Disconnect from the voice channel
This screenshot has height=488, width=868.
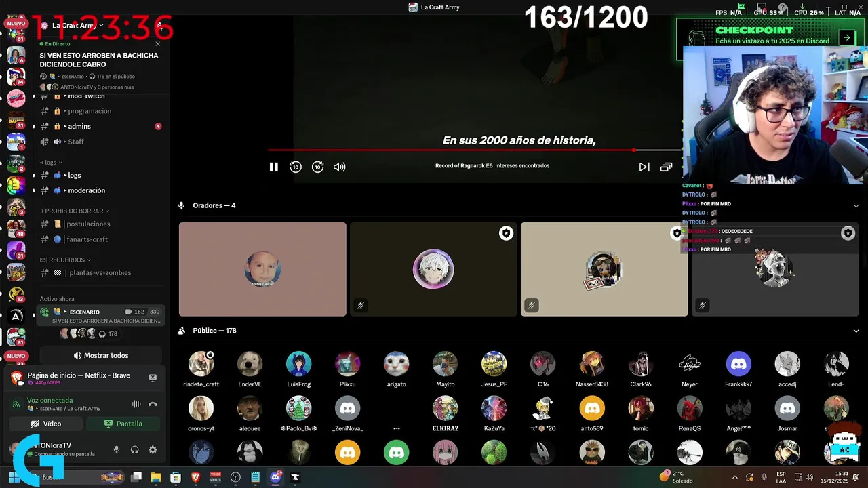click(153, 404)
